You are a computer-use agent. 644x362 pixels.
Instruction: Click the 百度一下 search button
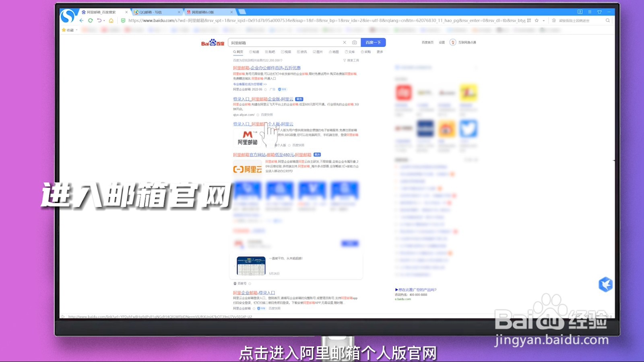click(373, 43)
